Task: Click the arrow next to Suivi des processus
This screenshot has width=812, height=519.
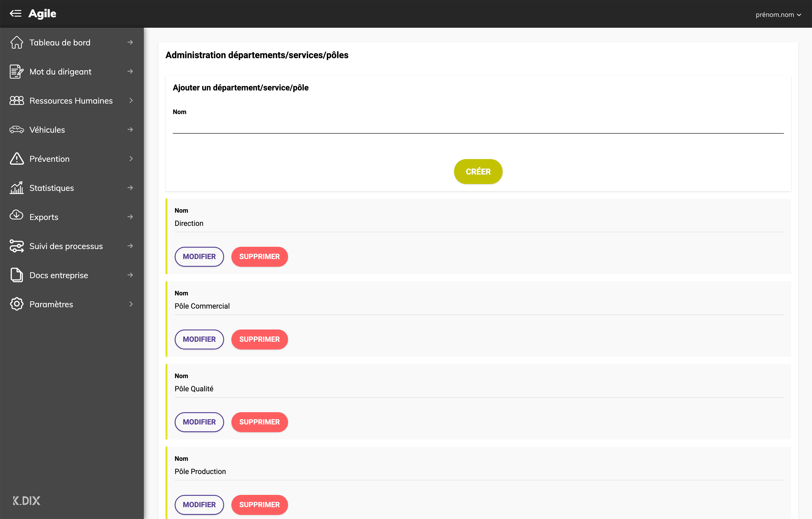Action: (130, 246)
